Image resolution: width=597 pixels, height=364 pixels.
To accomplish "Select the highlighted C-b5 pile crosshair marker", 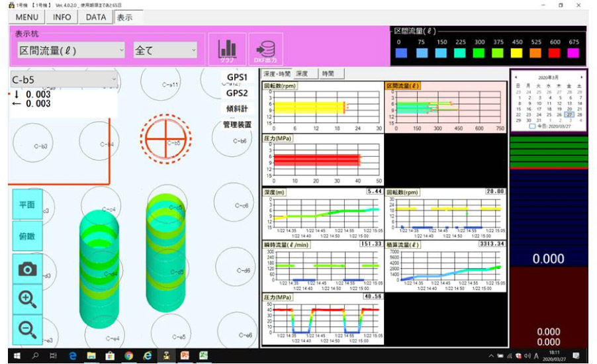I will point(165,140).
